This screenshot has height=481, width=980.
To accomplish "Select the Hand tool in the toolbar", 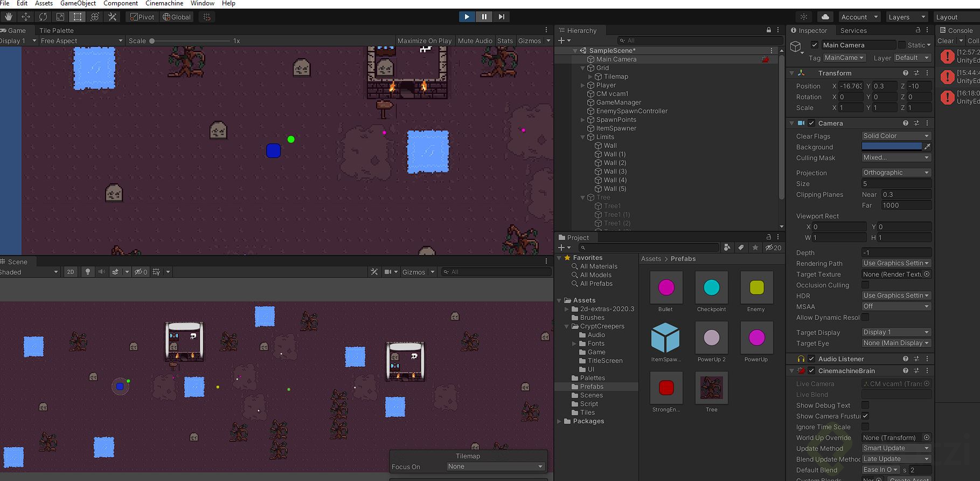I will [x=9, y=17].
